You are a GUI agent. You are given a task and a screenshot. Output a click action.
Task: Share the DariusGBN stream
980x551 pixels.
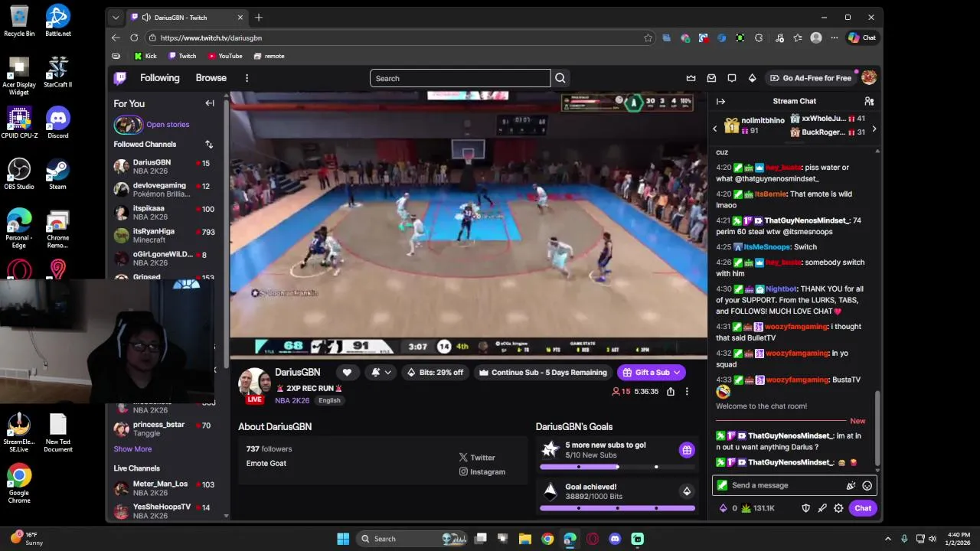tap(671, 391)
